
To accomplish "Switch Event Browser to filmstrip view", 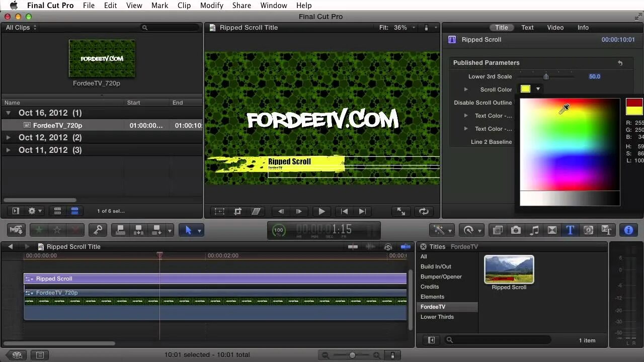I will point(57,211).
